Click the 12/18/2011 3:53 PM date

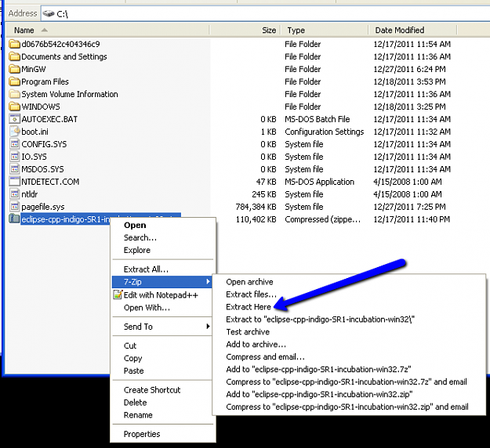(410, 81)
